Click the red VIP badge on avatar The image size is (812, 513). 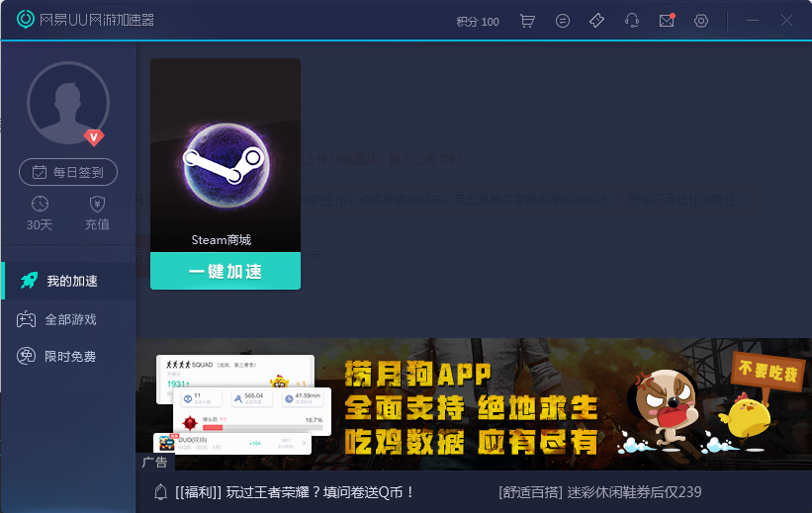point(94,137)
